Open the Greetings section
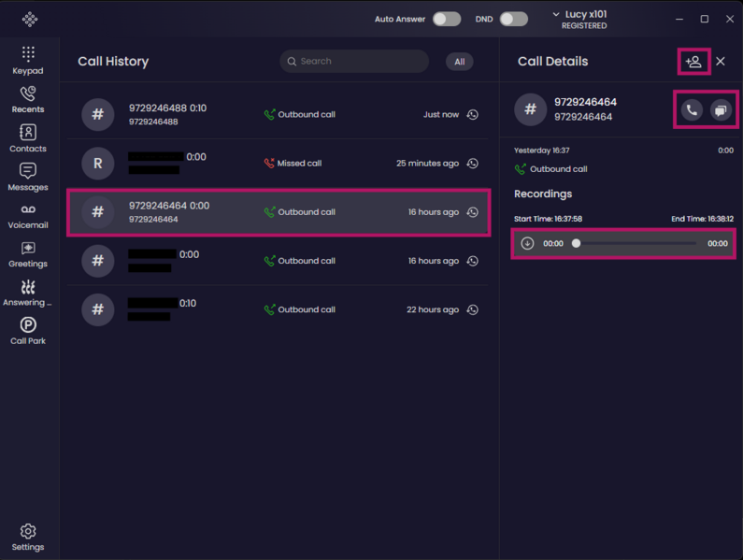 [28, 255]
